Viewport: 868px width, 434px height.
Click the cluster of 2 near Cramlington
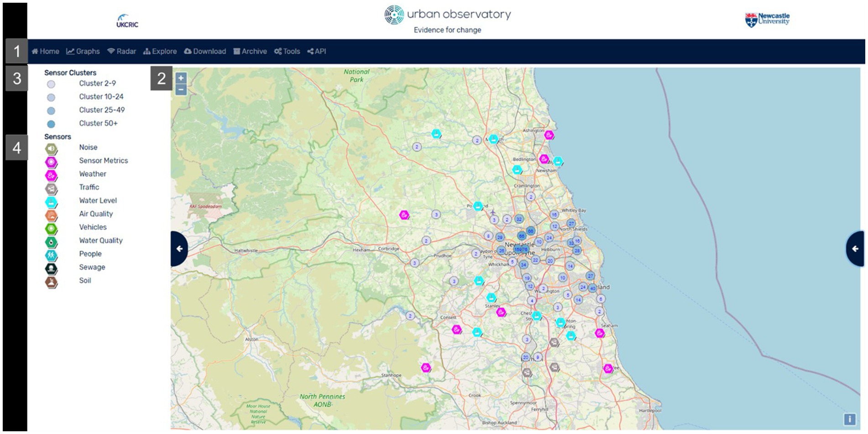pyautogui.click(x=530, y=197)
